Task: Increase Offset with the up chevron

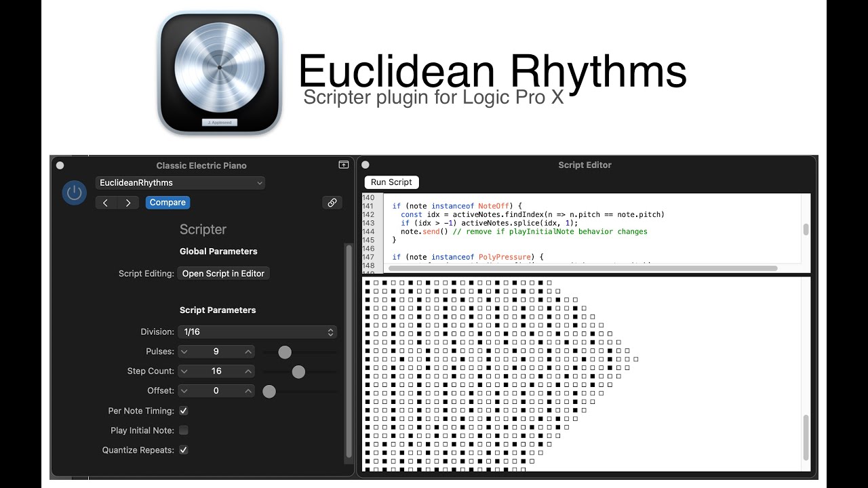Action: (249, 391)
